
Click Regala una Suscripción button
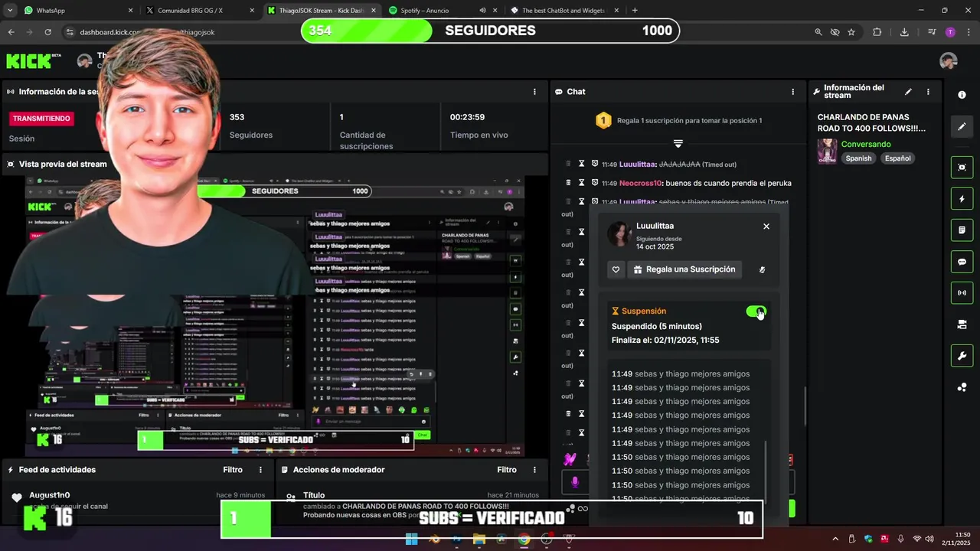[684, 269]
